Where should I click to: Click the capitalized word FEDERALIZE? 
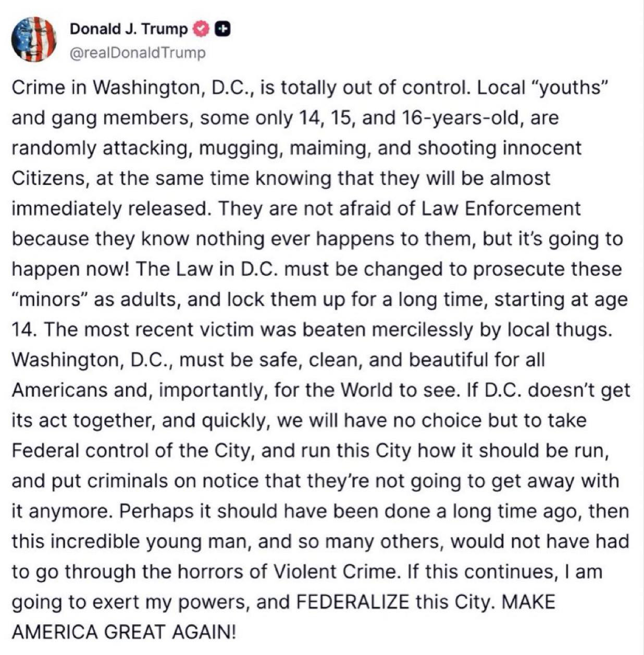click(353, 602)
